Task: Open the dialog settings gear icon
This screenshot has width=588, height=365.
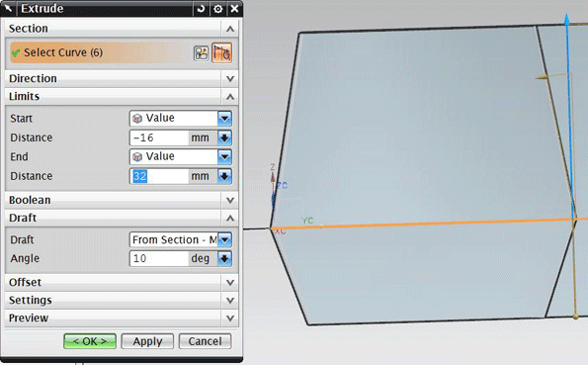Action: (x=217, y=8)
